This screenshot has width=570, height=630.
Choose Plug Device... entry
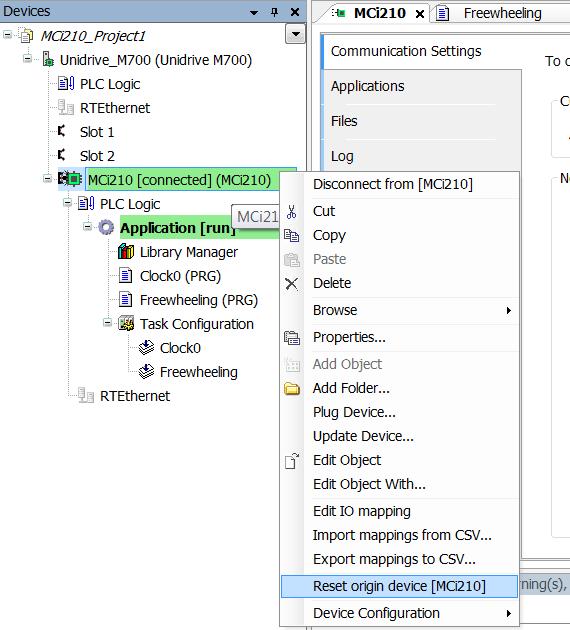tap(400, 412)
